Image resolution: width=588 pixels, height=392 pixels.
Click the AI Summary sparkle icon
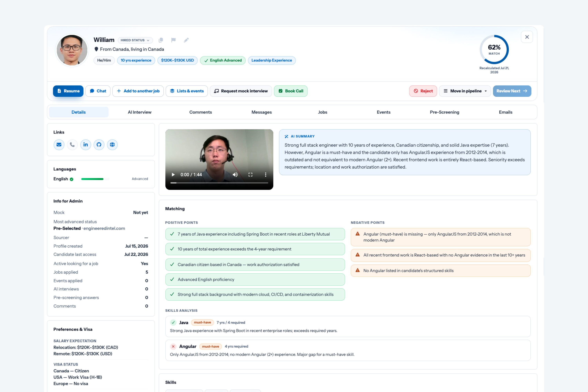pos(287,136)
